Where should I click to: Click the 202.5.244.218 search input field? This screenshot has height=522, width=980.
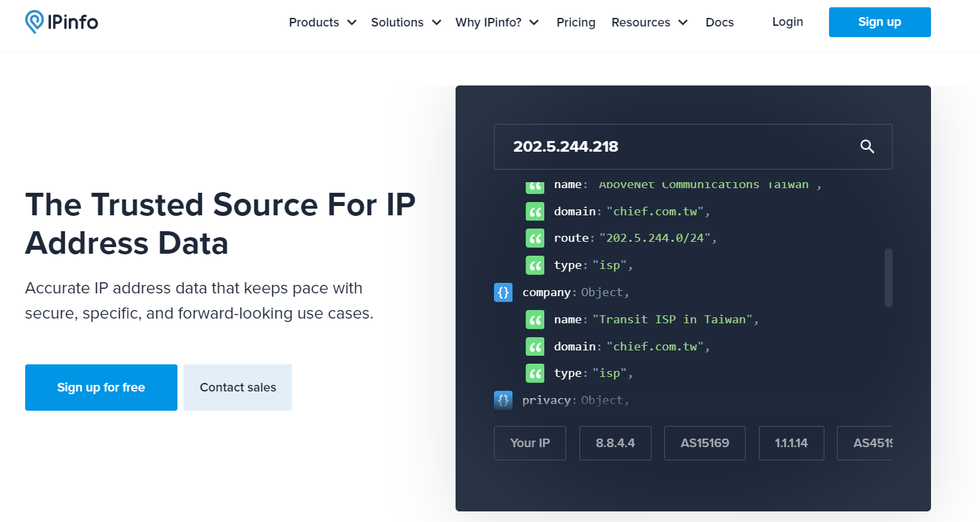tap(662, 146)
